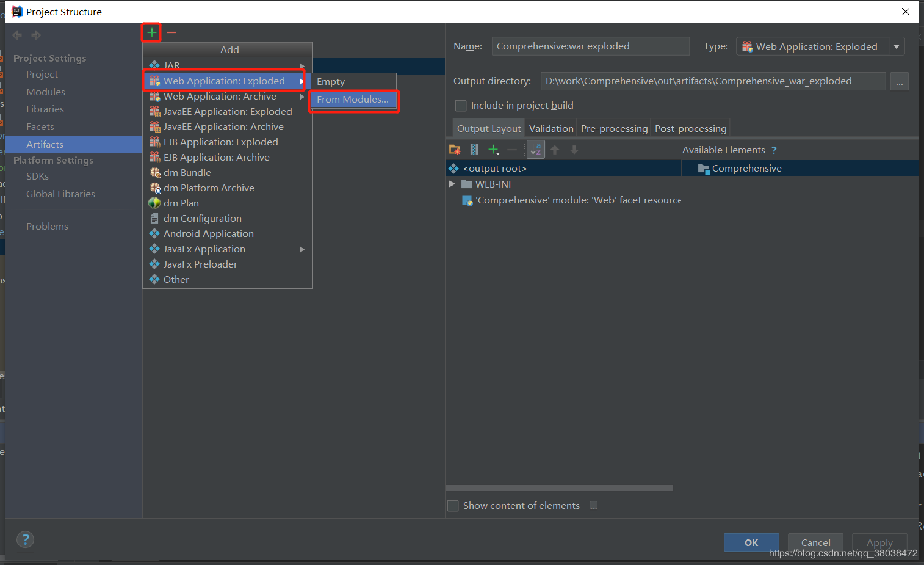
Task: Click the Available Elements help question mark
Action: pyautogui.click(x=774, y=150)
